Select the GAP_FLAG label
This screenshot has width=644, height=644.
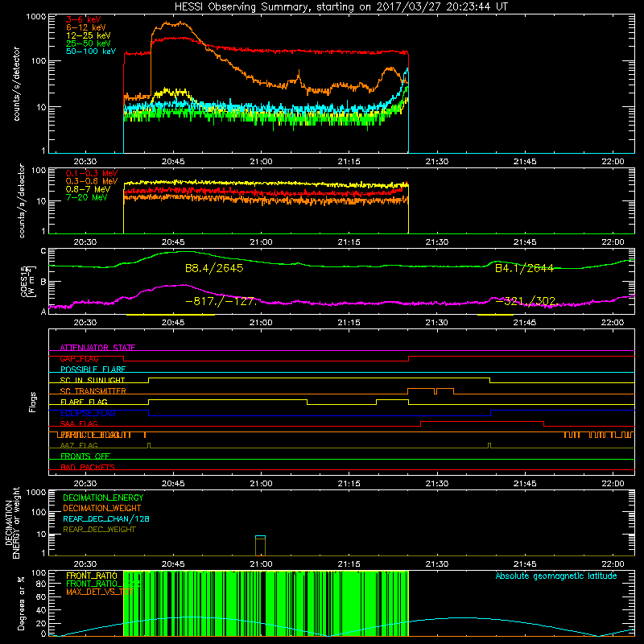[79, 358]
